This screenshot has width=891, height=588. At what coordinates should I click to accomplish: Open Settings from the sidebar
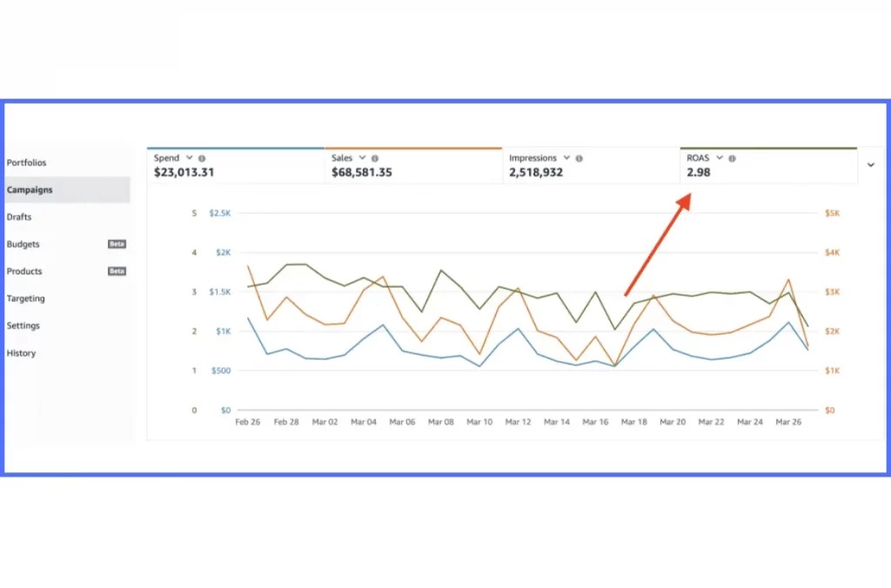click(x=23, y=325)
